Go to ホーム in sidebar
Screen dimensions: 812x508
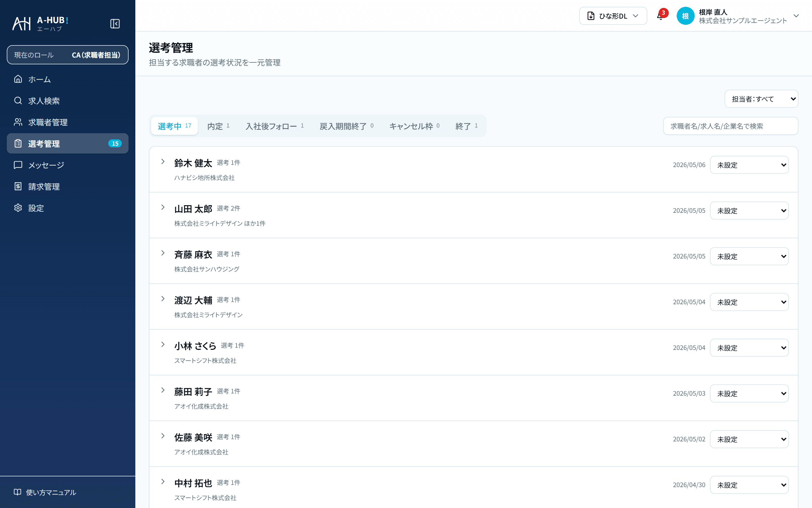tap(67, 79)
